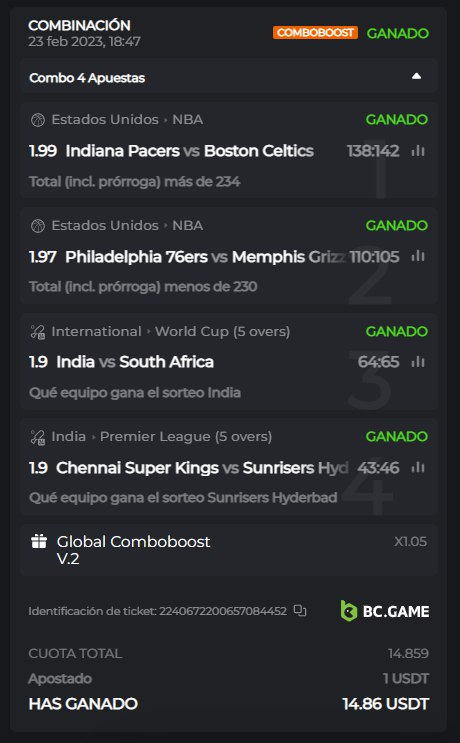The image size is (460, 743).
Task: Click basketball icon of first NBA bet
Action: coord(37,120)
